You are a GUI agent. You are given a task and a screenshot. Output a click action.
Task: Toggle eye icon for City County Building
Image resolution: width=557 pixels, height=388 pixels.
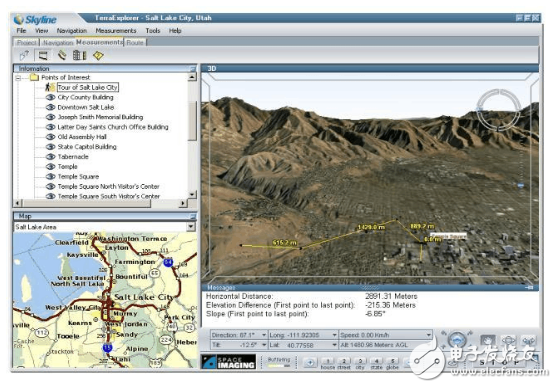(x=50, y=97)
